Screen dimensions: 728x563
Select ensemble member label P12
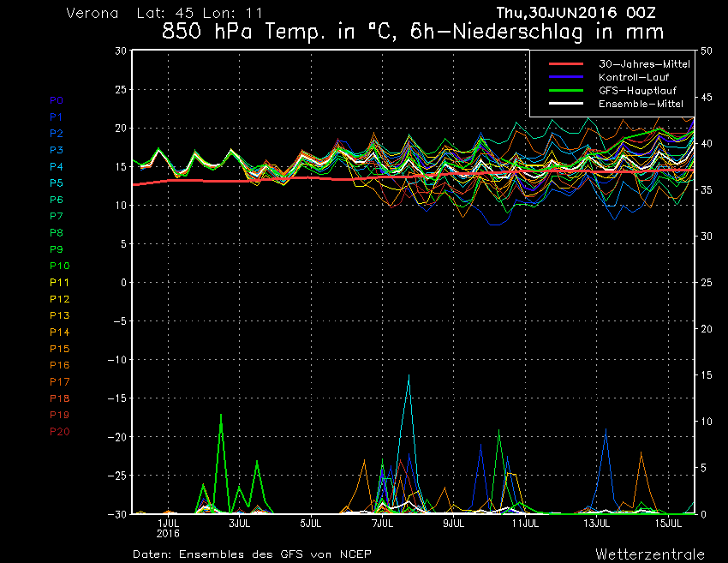pyautogui.click(x=60, y=299)
